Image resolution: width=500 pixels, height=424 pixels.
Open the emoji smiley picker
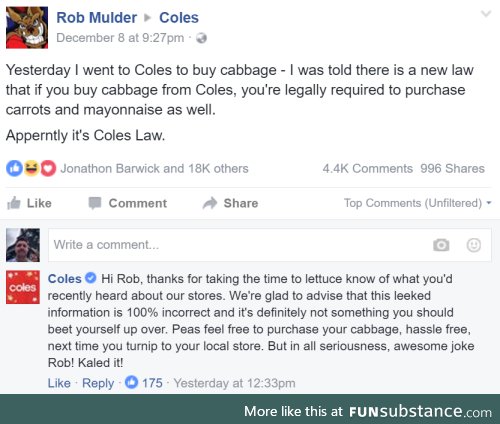pyautogui.click(x=473, y=245)
